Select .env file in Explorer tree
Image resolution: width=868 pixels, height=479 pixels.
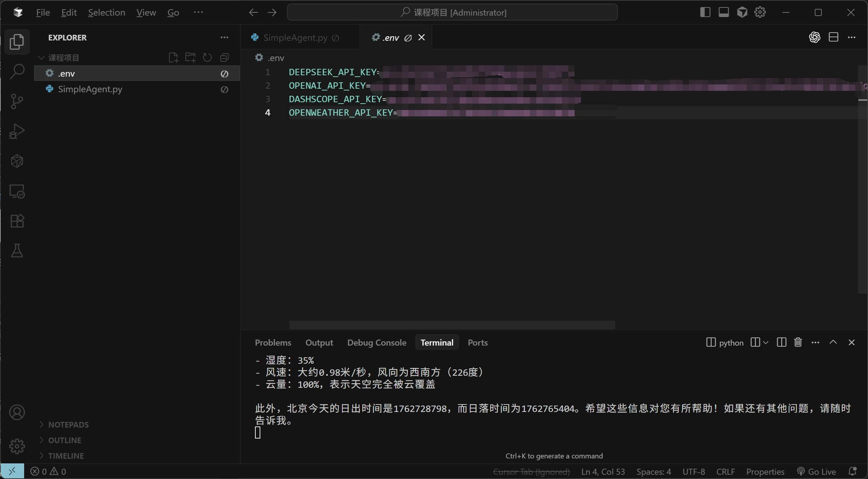pos(137,73)
